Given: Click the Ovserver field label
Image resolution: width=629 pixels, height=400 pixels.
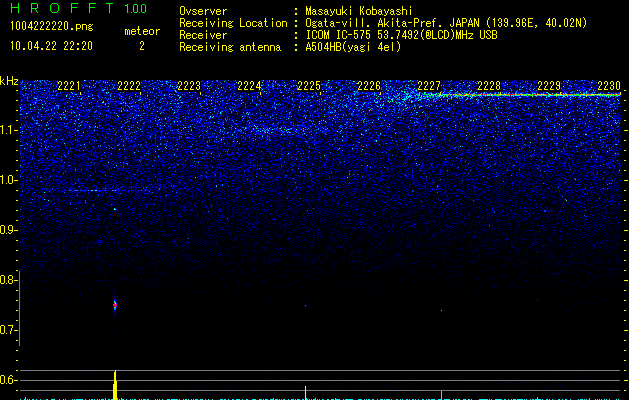Looking at the screenshot, I should click(x=203, y=11).
